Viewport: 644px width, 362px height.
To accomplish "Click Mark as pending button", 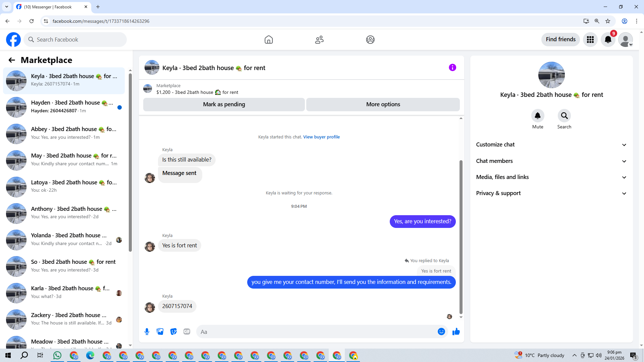I will tap(224, 104).
